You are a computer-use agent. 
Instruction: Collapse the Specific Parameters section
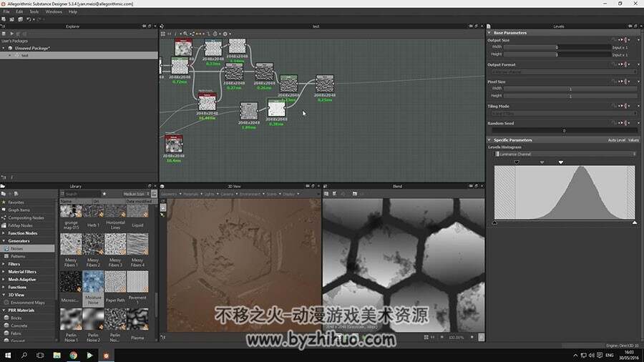(x=489, y=140)
